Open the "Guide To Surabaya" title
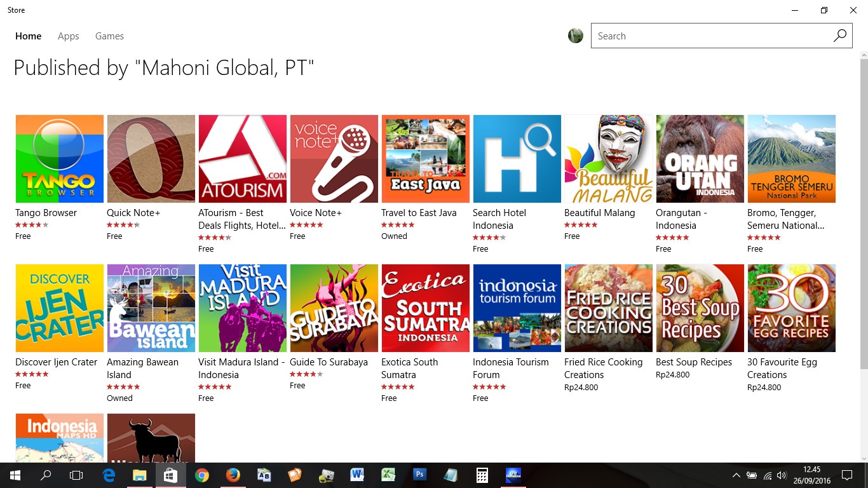The image size is (868, 488). pos(329,362)
